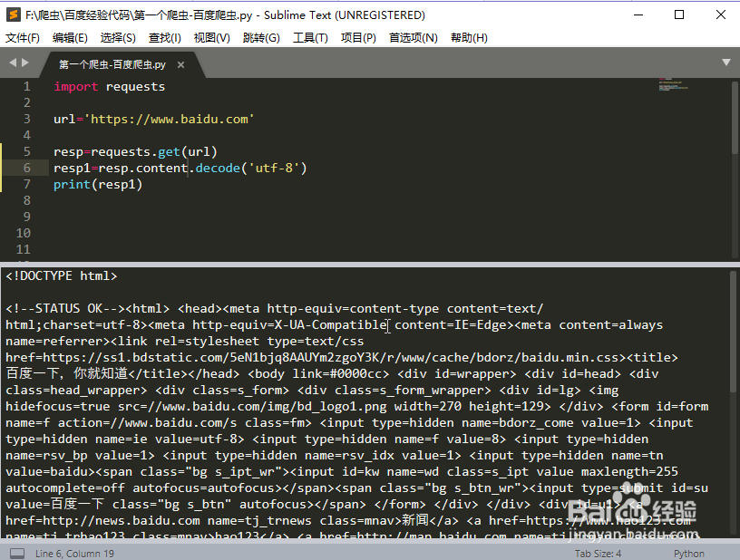Click the Sublime Text app icon in title bar
The width and height of the screenshot is (740, 560).
[x=14, y=15]
